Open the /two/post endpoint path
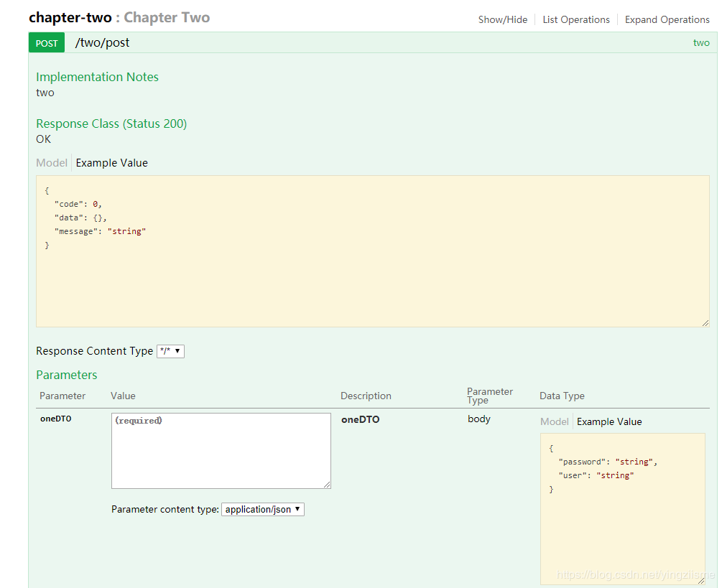 [102, 43]
